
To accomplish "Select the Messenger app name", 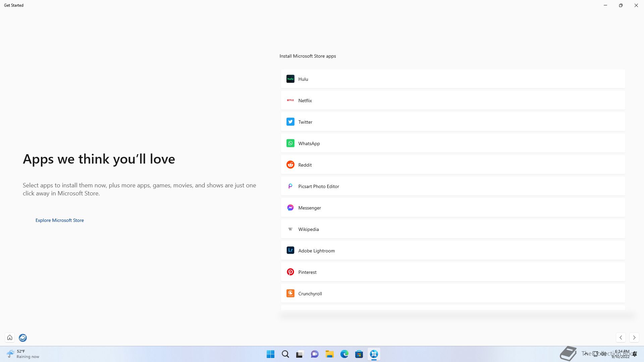I will pyautogui.click(x=310, y=208).
